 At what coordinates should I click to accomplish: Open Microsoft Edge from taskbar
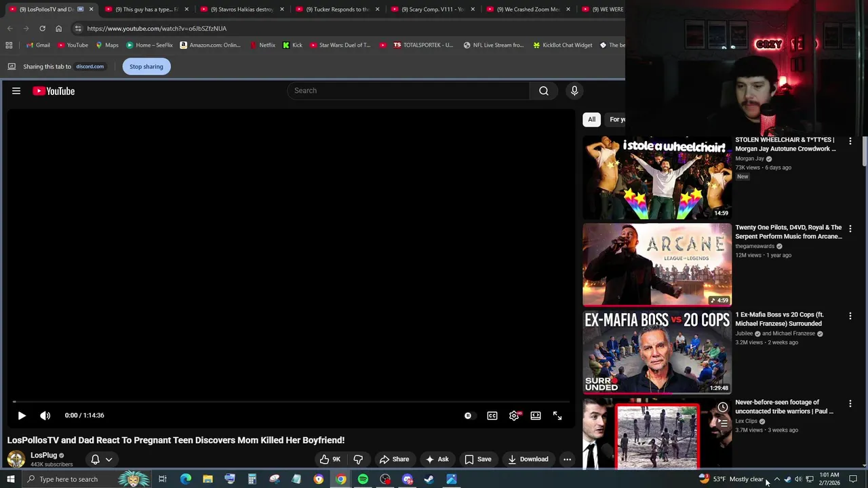pyautogui.click(x=186, y=479)
